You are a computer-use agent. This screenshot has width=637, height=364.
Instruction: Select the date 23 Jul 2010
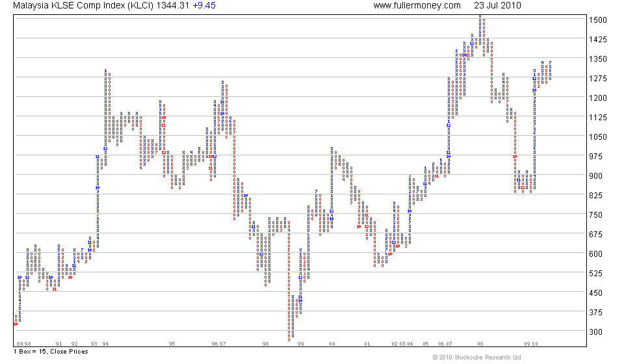pos(497,6)
